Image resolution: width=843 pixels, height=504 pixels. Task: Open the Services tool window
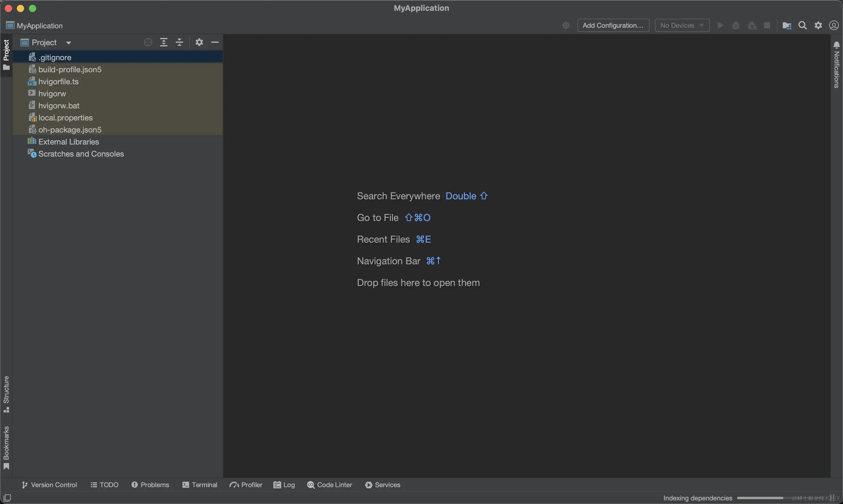[x=383, y=485]
